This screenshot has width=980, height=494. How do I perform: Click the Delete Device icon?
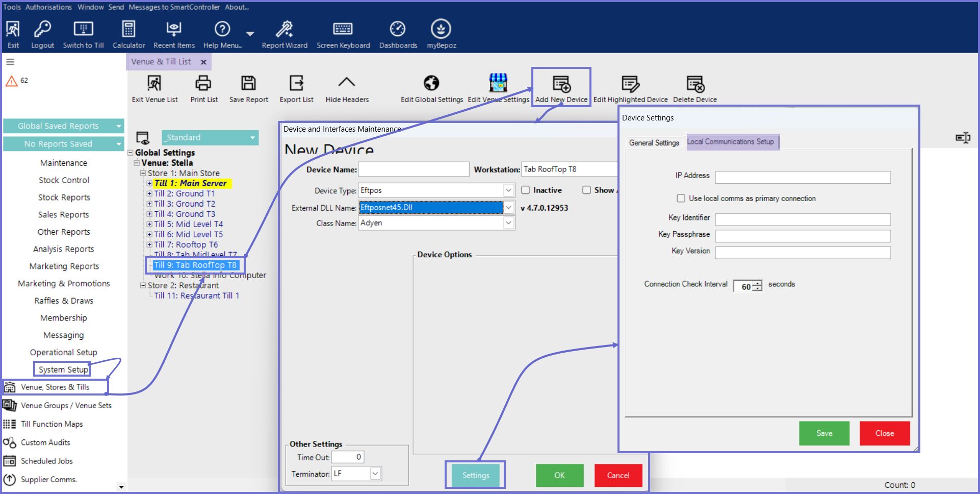[x=694, y=84]
